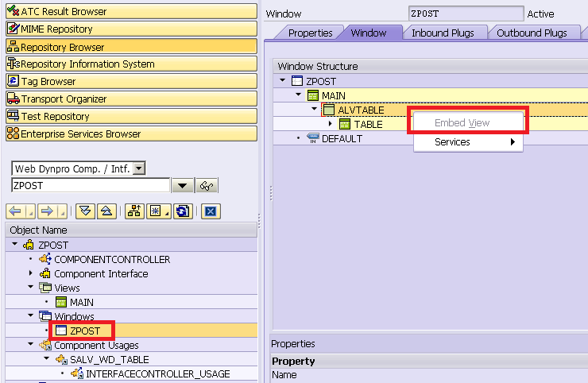The height and width of the screenshot is (383, 588).
Task: Select COMPONENTCONTROLLER in object tree
Action: (x=112, y=259)
